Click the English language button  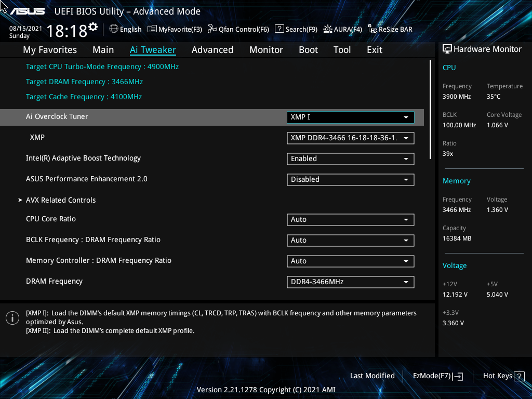pos(126,29)
